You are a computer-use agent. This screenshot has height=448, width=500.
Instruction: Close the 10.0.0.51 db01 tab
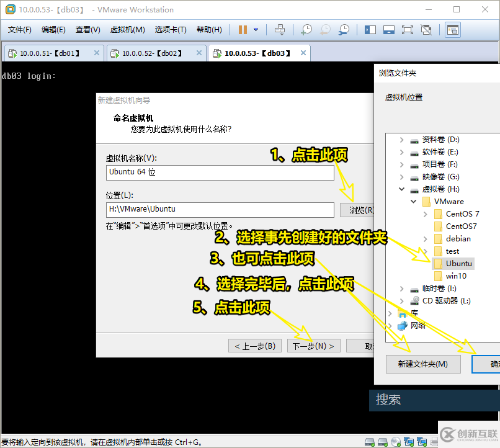point(97,53)
